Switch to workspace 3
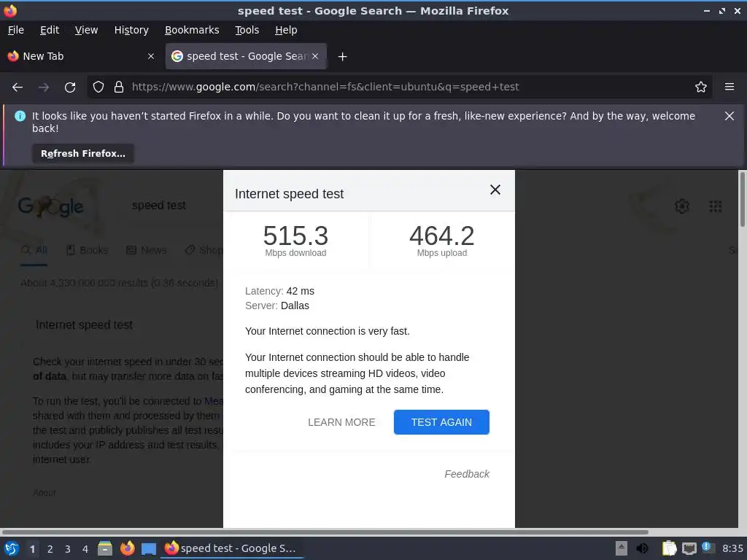Screen dimensions: 747x560 click(68, 549)
